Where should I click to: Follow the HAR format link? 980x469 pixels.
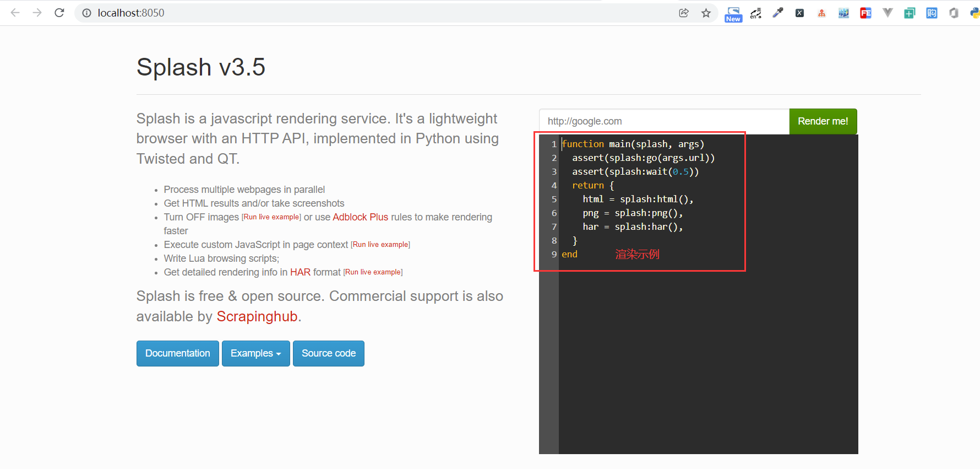tap(300, 272)
